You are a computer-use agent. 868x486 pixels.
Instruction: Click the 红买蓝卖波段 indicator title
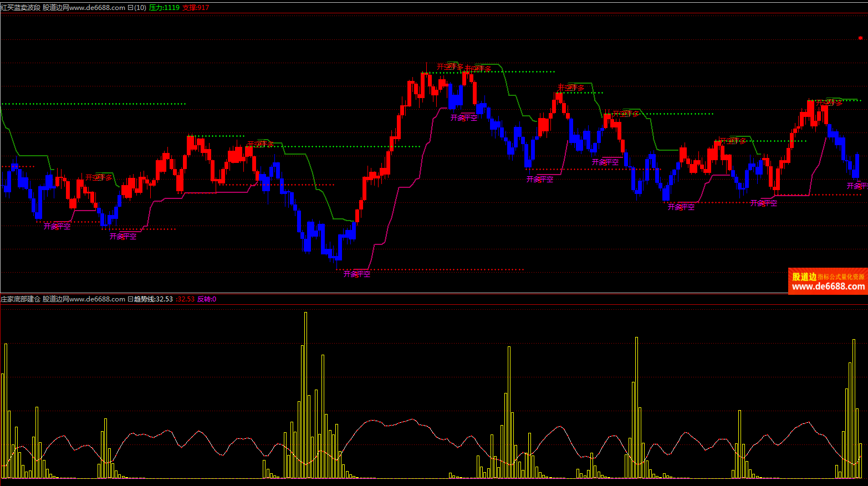coord(21,8)
